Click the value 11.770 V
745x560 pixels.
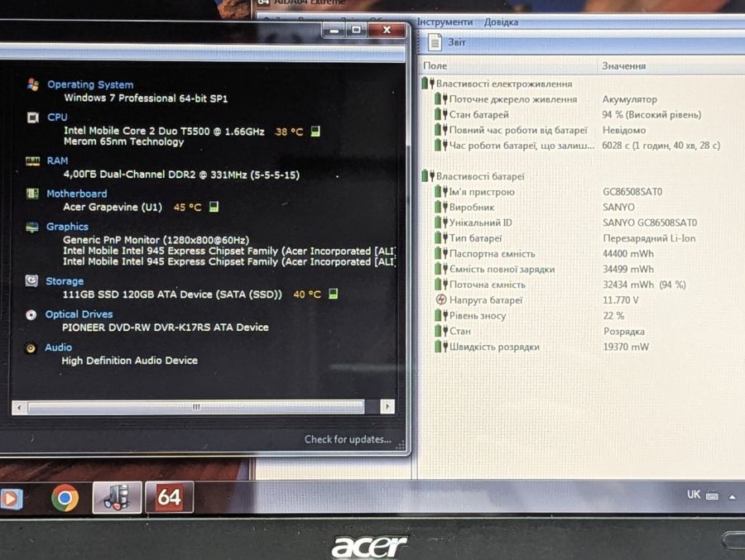pyautogui.click(x=621, y=300)
